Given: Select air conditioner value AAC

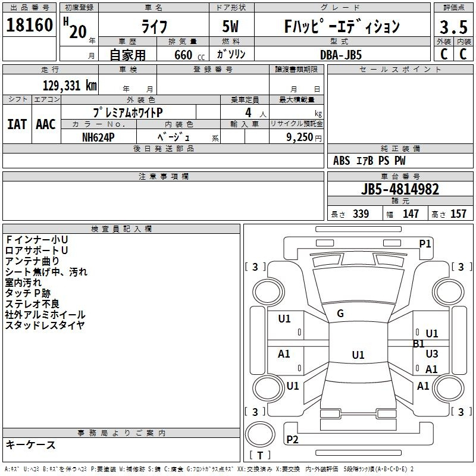Looking at the screenshot, I should (46, 124).
